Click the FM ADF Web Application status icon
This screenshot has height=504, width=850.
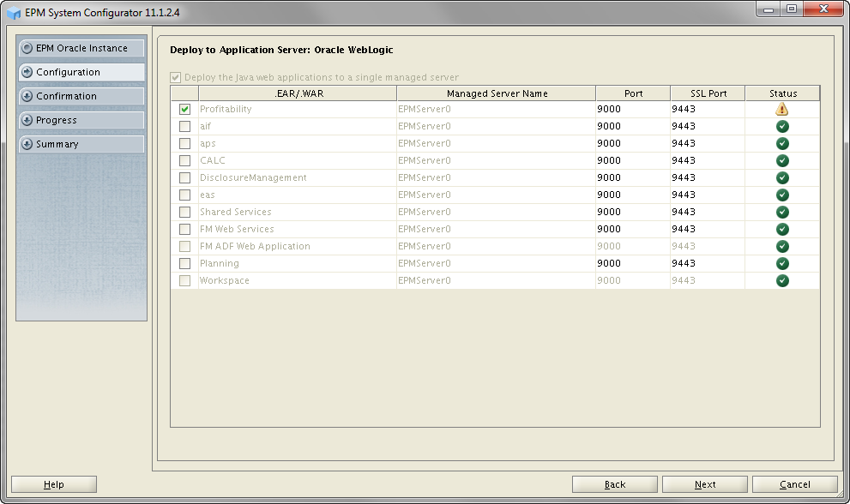pyautogui.click(x=782, y=246)
